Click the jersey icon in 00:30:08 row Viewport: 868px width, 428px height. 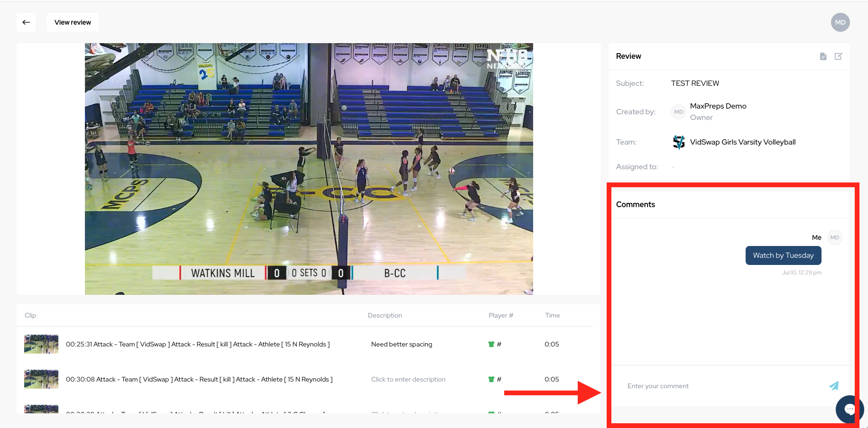(x=491, y=379)
